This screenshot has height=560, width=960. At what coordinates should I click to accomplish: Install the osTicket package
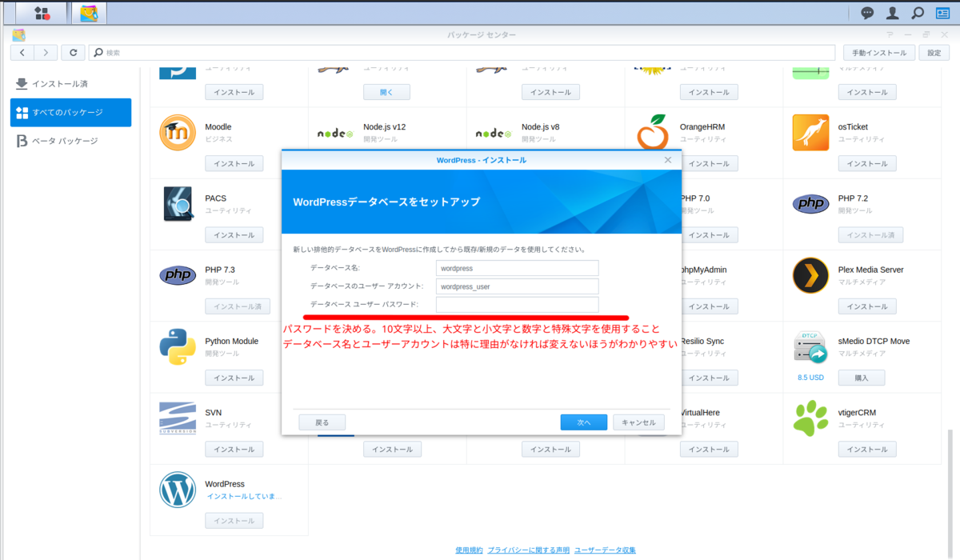[x=867, y=163]
